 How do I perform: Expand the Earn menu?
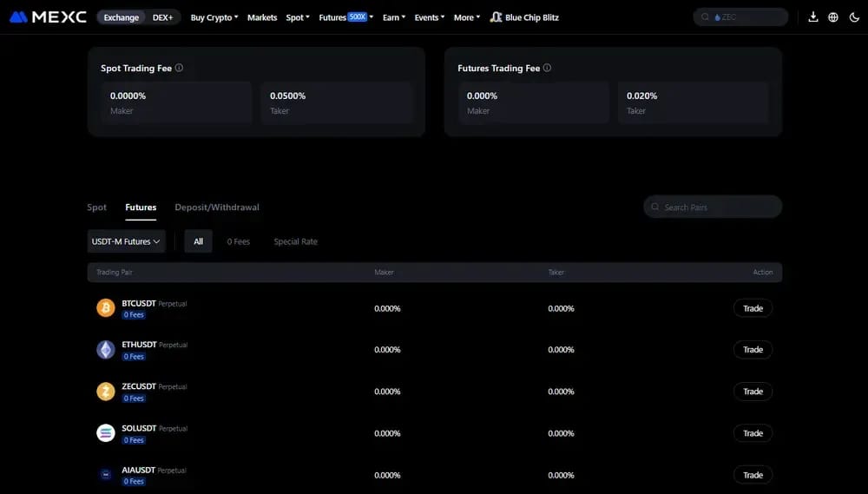tap(394, 17)
